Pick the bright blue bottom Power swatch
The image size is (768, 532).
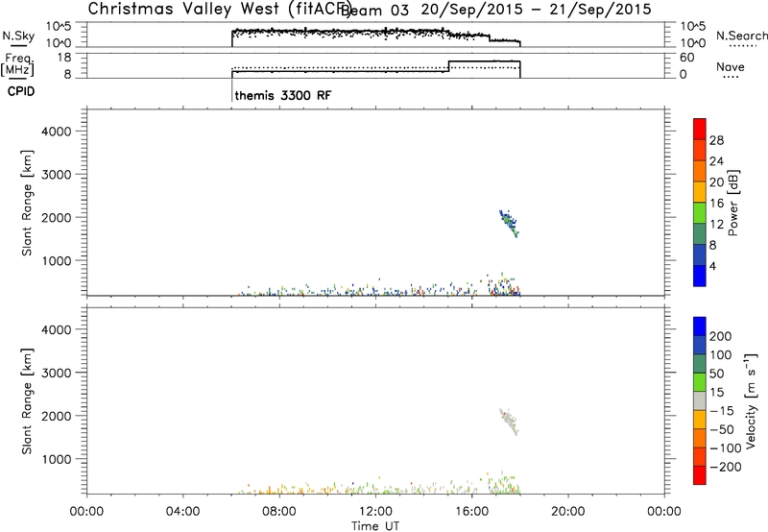(700, 276)
